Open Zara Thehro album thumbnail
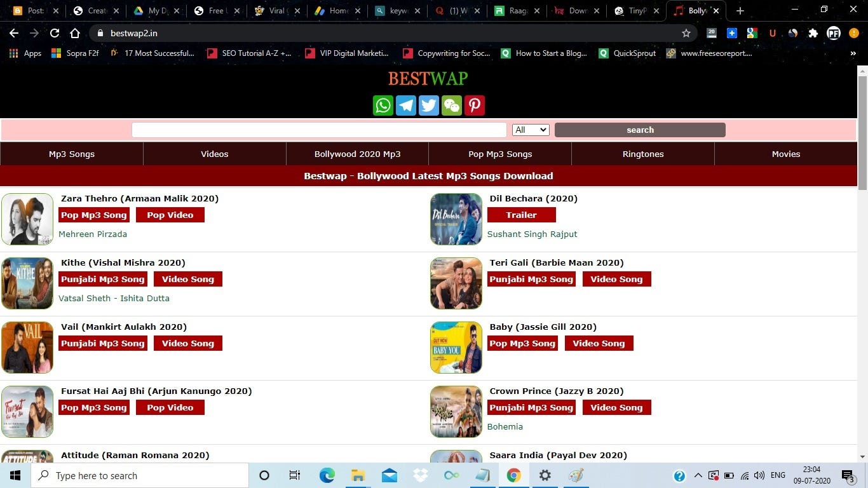The image size is (868, 488). pyautogui.click(x=27, y=219)
